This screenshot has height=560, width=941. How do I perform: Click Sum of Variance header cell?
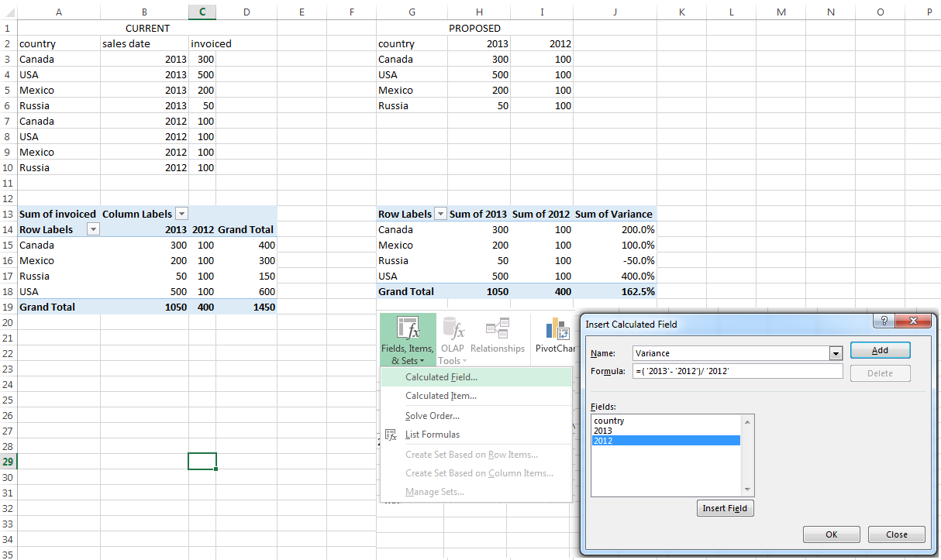coord(615,214)
